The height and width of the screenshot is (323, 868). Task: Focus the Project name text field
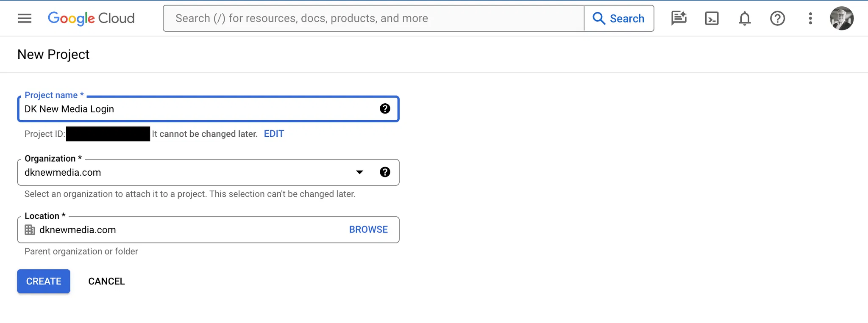coord(195,109)
